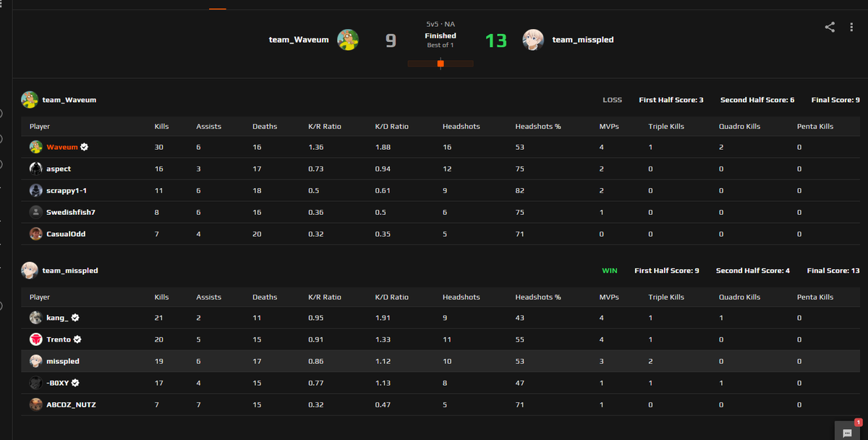Click Swedishfish7 player avatar
Image resolution: width=868 pixels, height=440 pixels.
click(x=35, y=212)
